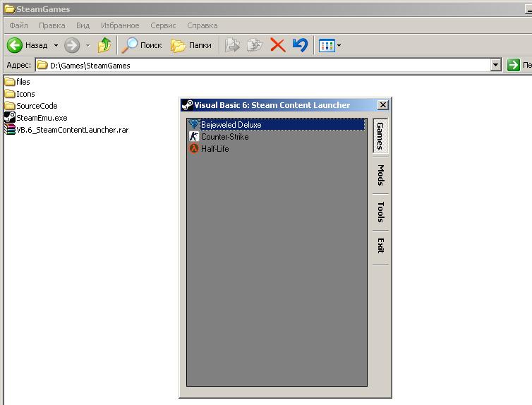Viewport: 532px width, 405px height.
Task: Click the address field with D:\Games\SteamGames
Action: tap(263, 65)
